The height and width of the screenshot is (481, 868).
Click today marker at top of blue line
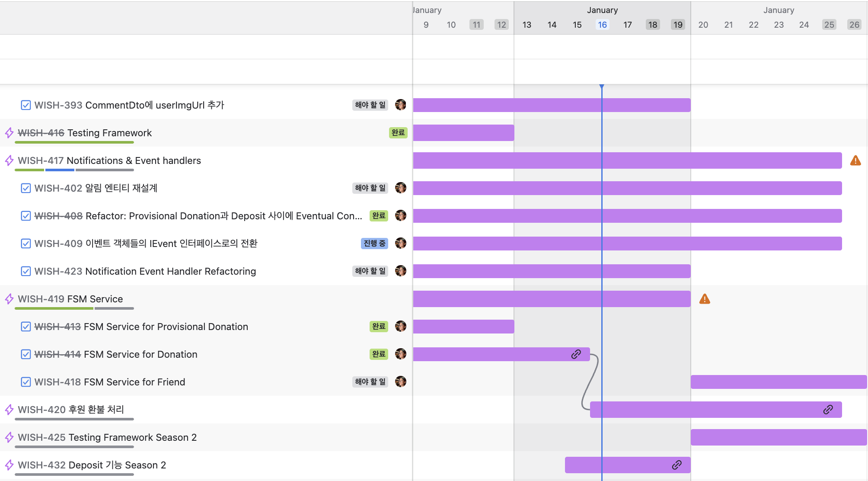[602, 87]
